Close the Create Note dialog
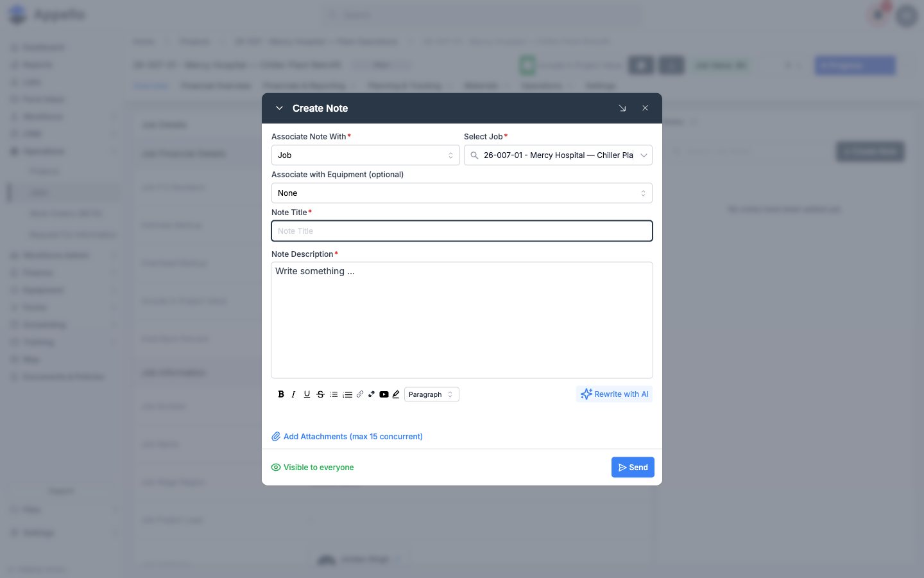This screenshot has width=924, height=578. 645,109
